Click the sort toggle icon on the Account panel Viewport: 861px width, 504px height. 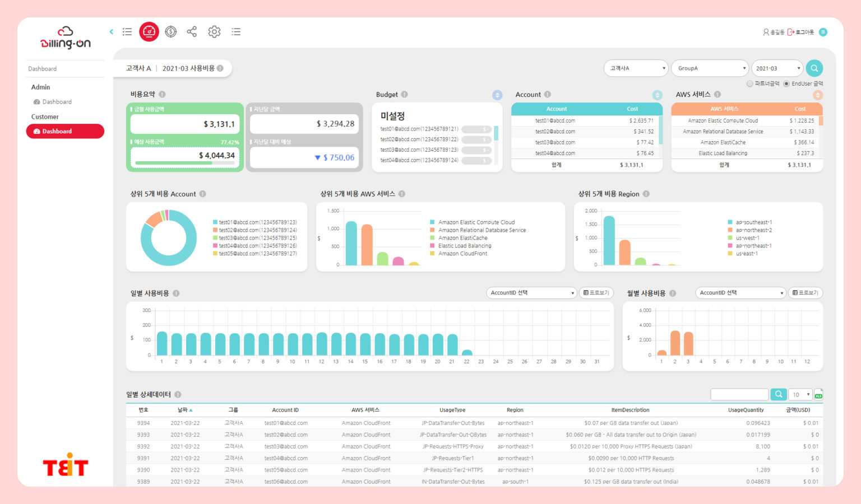coord(657,95)
